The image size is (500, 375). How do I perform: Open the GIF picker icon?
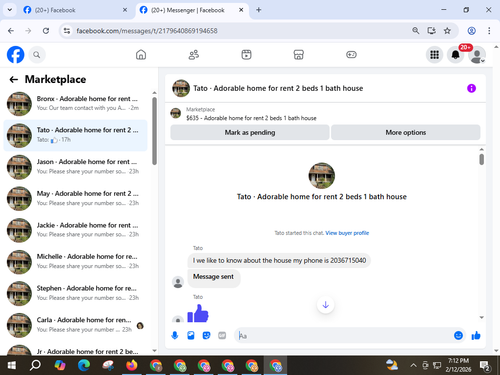point(222,335)
